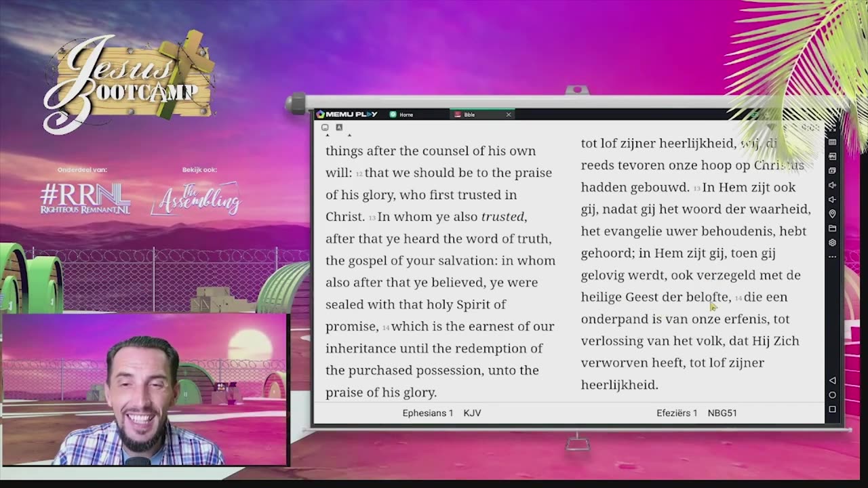
Task: Click the #RRNL Righteous Remnant logo
Action: pos(85,198)
